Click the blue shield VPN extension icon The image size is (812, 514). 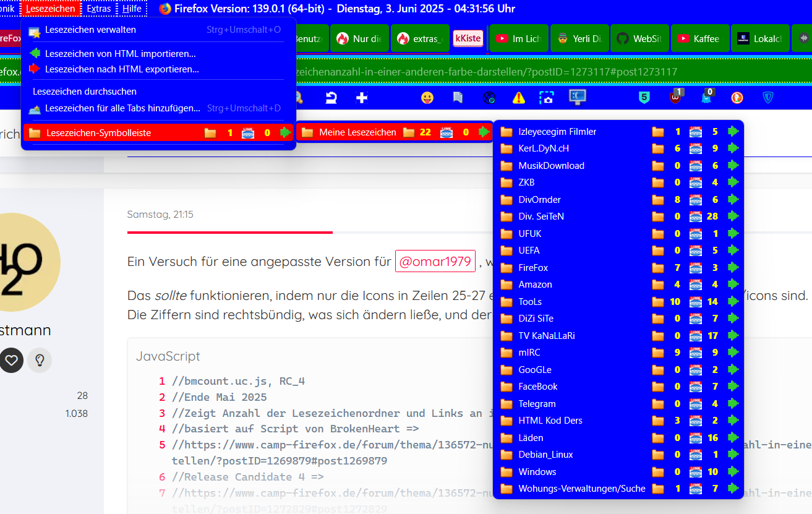pos(768,97)
